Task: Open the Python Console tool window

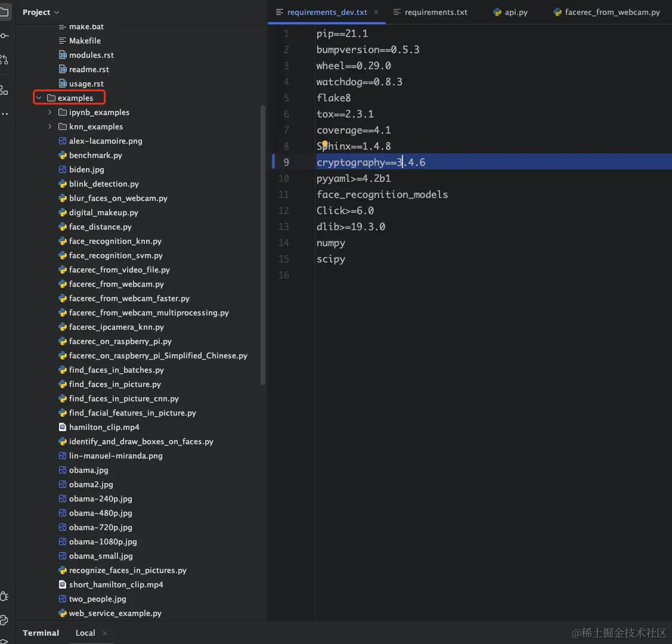Action: [x=4, y=620]
